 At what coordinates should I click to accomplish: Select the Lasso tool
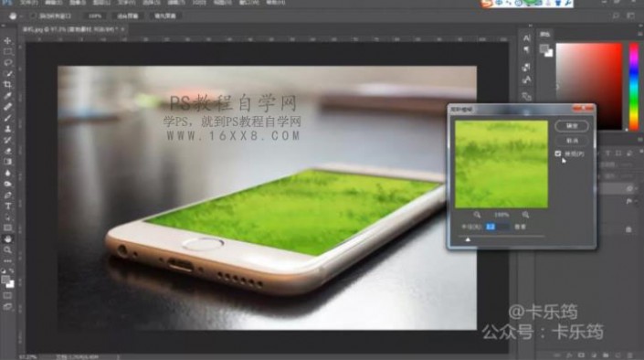pyautogui.click(x=8, y=63)
